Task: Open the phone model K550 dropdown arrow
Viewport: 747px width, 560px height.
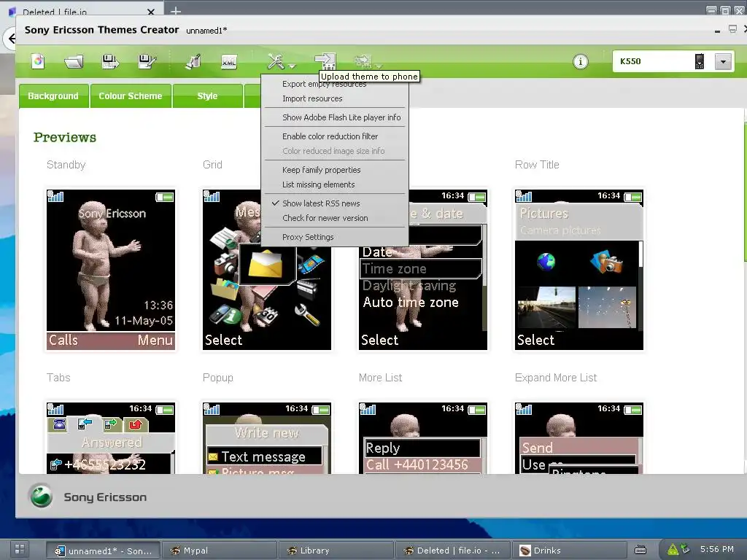Action: (x=723, y=61)
